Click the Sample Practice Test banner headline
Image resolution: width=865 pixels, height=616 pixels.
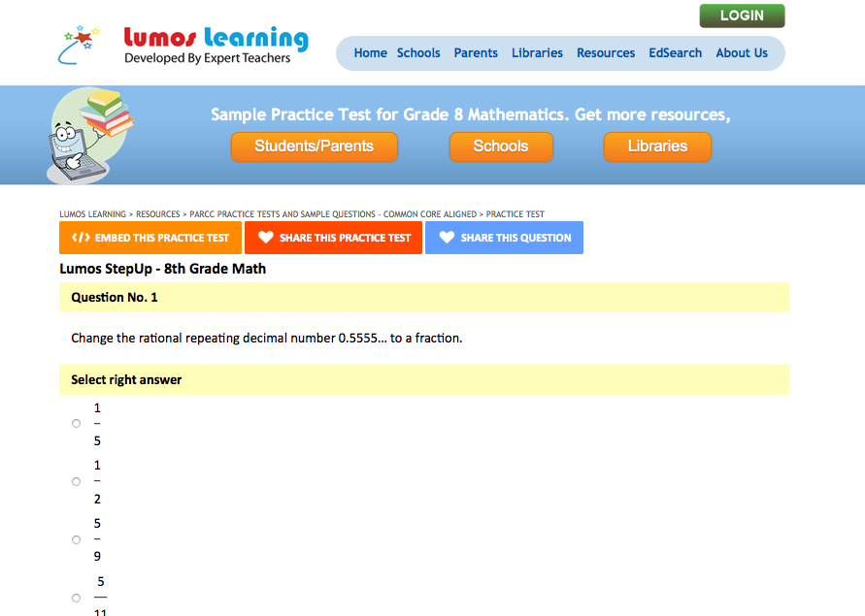[471, 114]
